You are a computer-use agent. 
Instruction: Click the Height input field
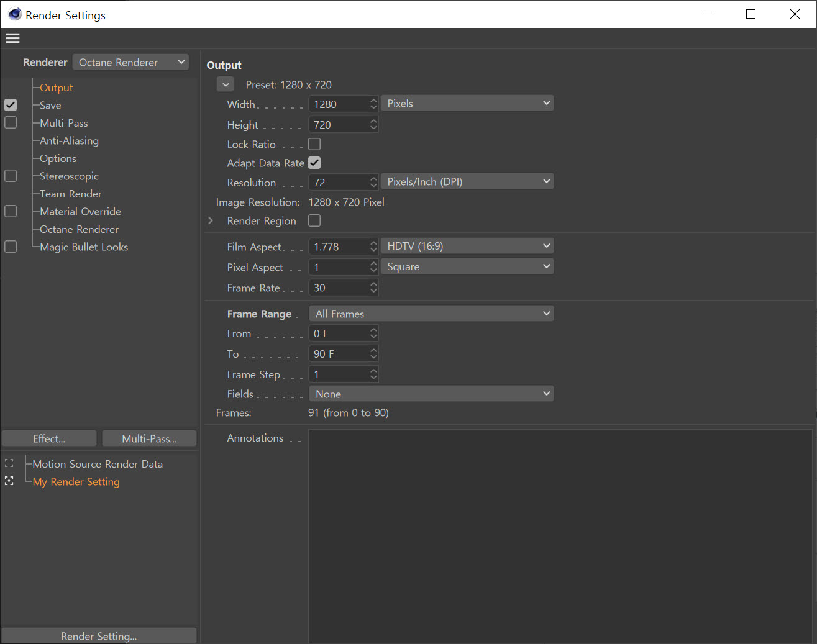339,124
